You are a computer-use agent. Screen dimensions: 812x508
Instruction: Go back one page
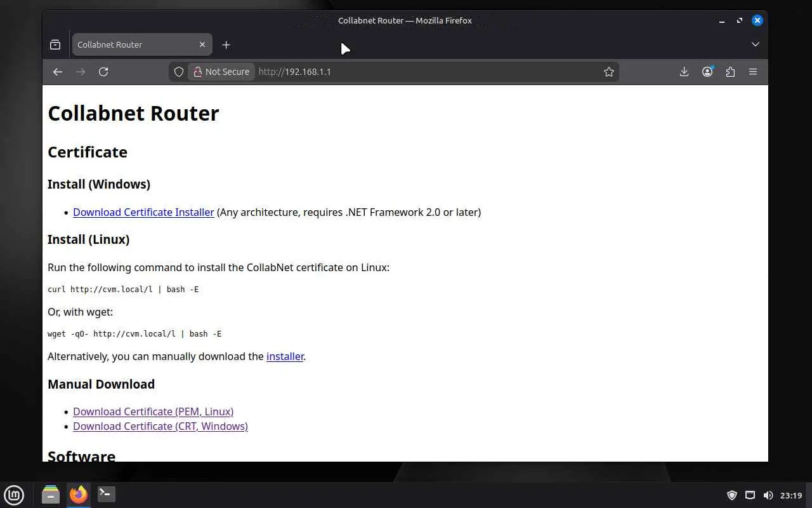[58, 72]
